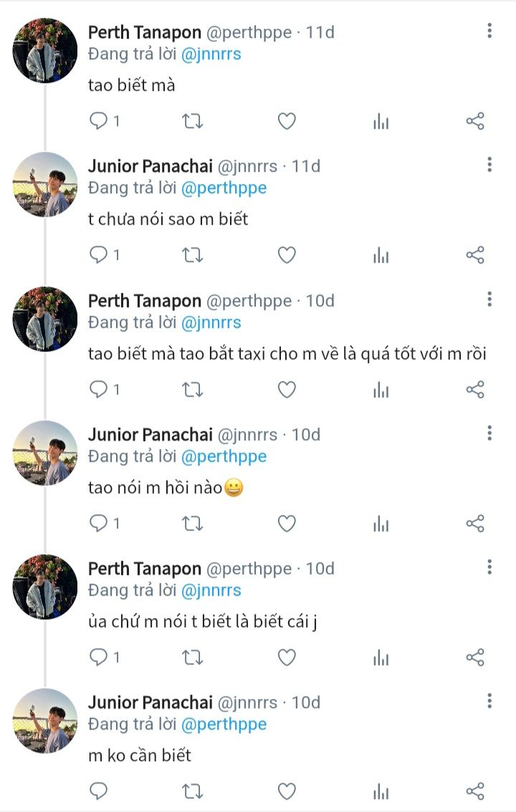Retweet the 'ủa chứ m nói t biết' tweet
Screen dimensions: 516x812
[193, 657]
